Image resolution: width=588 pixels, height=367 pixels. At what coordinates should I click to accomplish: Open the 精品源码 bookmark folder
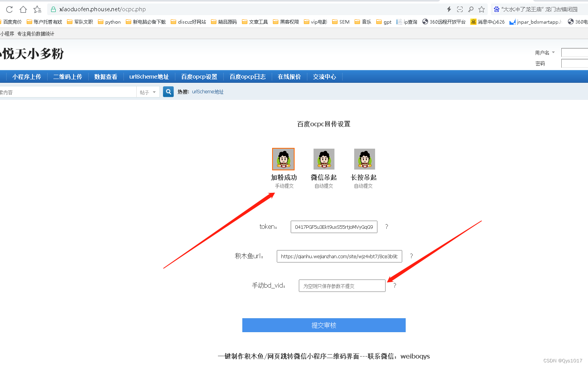point(224,22)
